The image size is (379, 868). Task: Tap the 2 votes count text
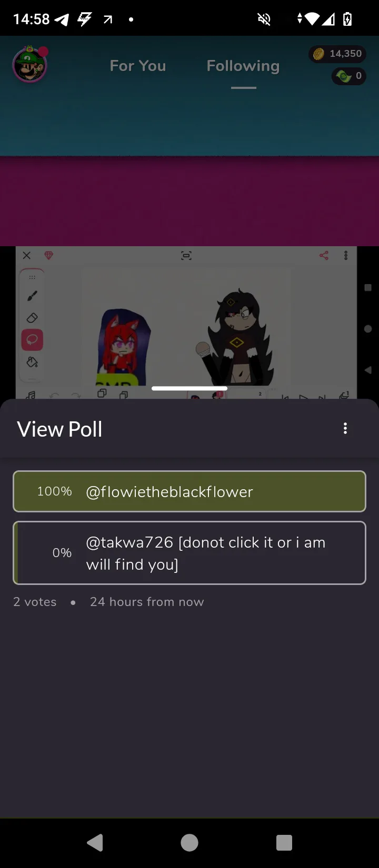(35, 602)
